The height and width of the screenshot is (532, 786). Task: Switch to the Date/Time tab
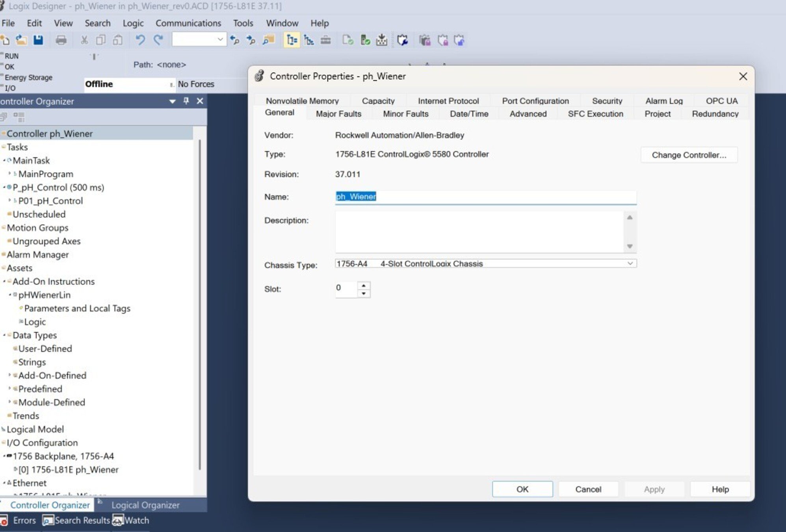coord(469,114)
